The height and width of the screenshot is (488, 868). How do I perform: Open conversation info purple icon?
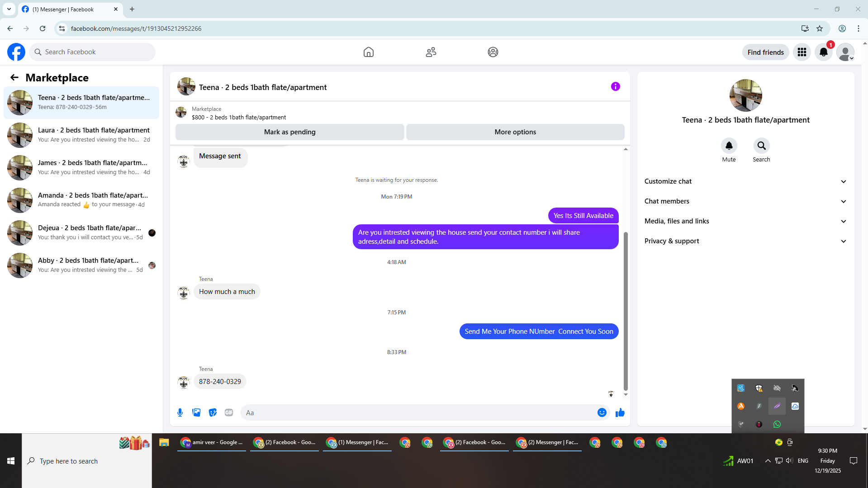coord(615,86)
